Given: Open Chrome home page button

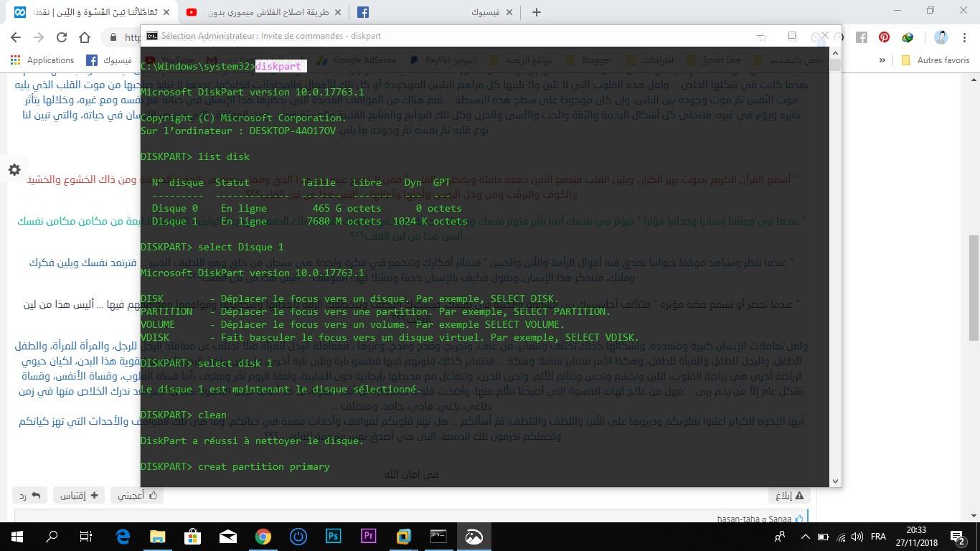Looking at the screenshot, I should (85, 37).
